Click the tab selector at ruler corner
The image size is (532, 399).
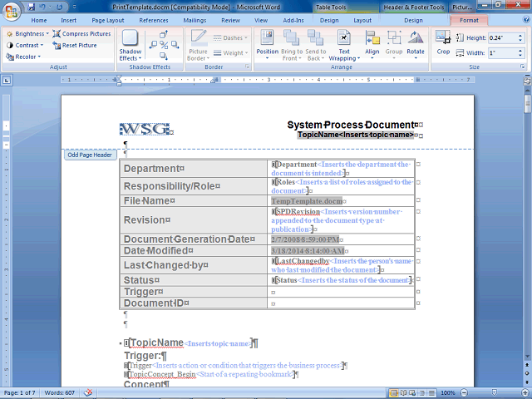[x=7, y=81]
